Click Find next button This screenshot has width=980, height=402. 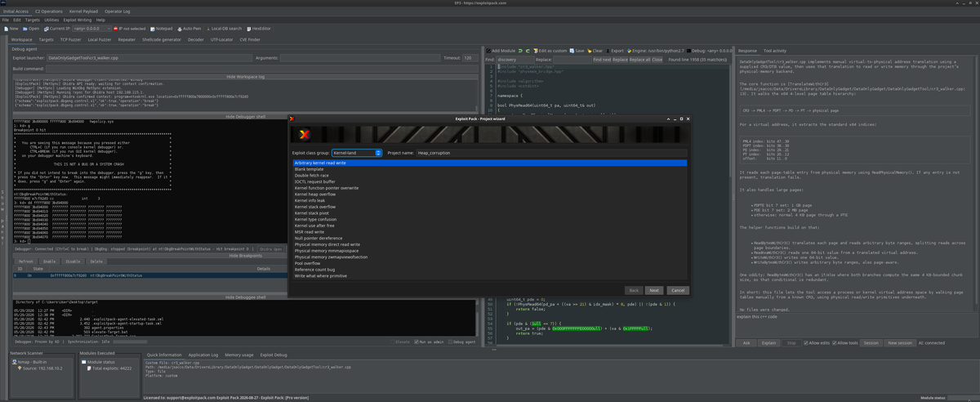602,60
